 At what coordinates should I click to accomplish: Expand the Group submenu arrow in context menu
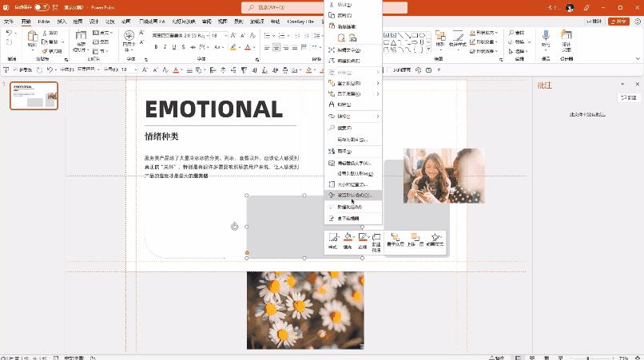[378, 73]
